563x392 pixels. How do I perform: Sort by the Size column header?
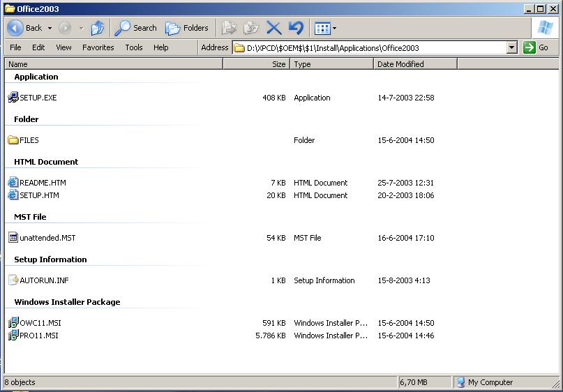(x=256, y=64)
